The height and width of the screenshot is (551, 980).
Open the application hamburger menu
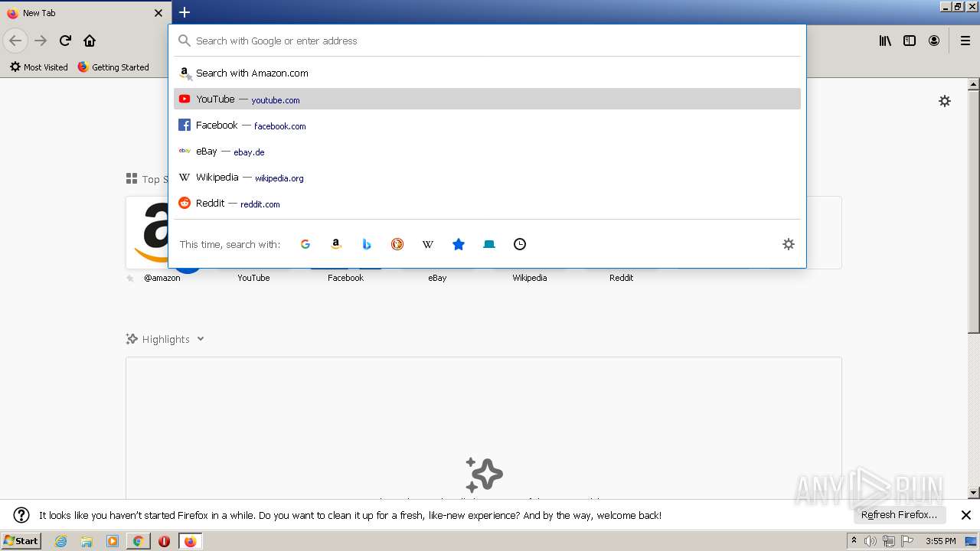pyautogui.click(x=965, y=41)
